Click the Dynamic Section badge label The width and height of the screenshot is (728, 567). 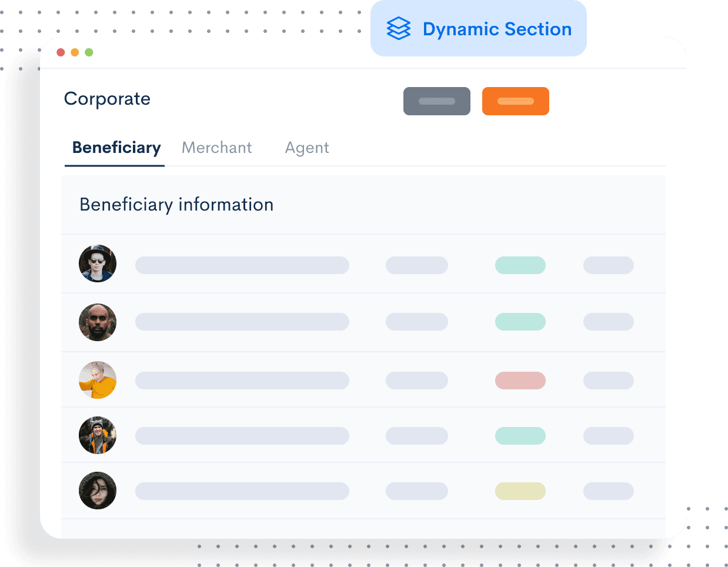tap(497, 29)
